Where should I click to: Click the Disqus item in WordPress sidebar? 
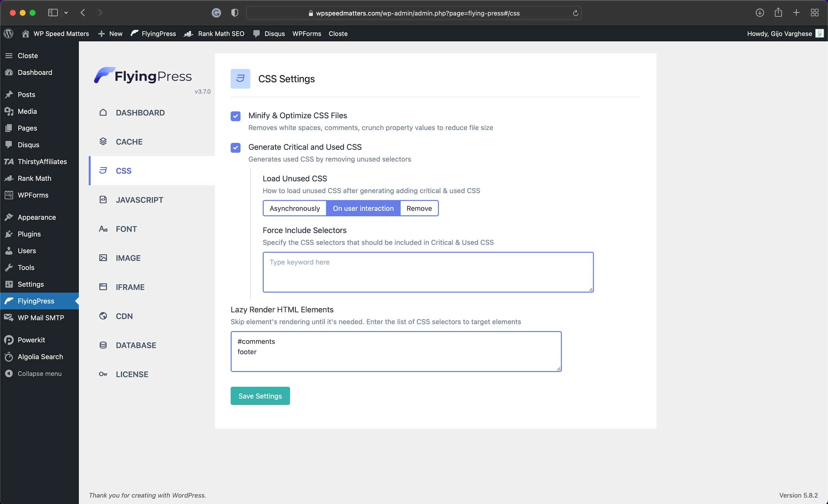click(39, 145)
